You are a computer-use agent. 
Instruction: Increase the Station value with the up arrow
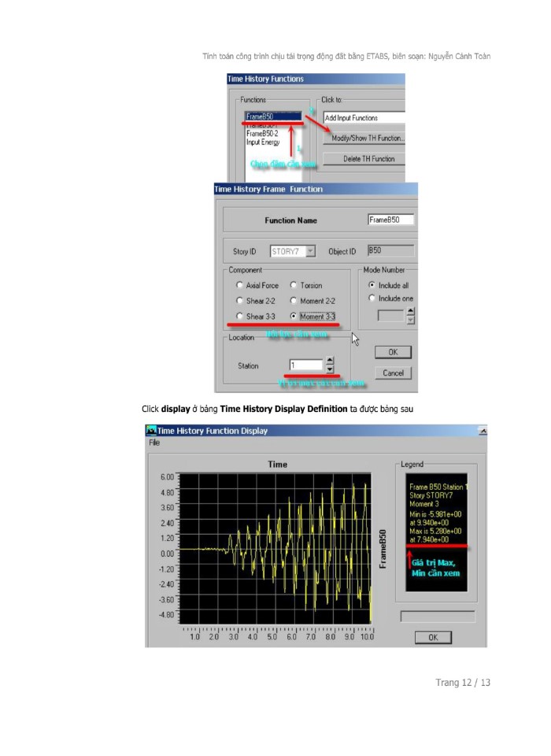pos(330,361)
